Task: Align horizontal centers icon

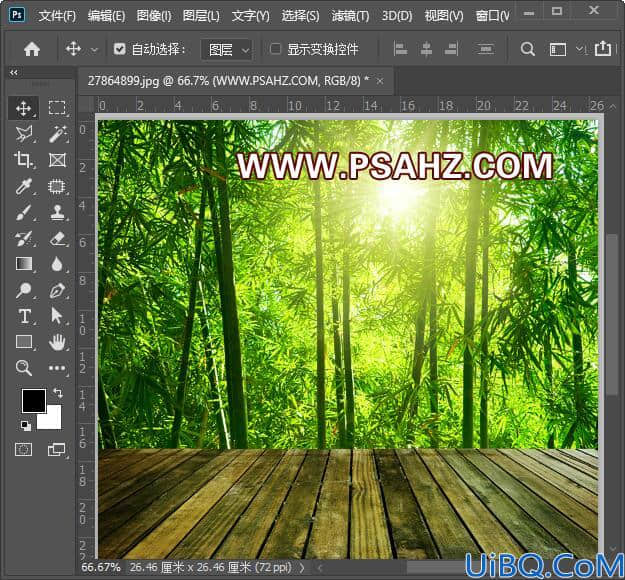Action: point(426,49)
